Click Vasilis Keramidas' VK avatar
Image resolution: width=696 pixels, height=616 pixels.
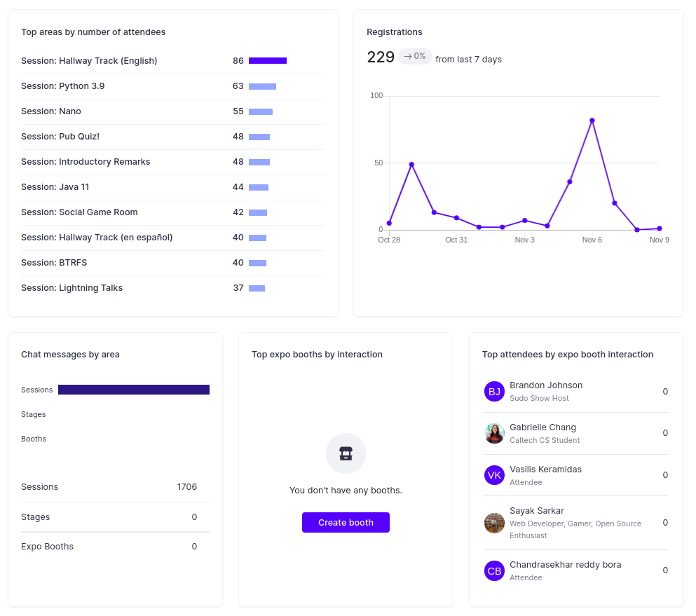[494, 475]
